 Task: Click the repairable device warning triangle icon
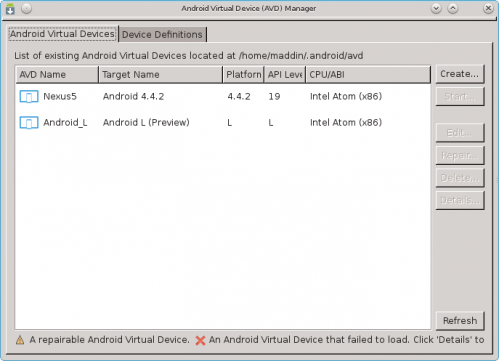(x=20, y=340)
